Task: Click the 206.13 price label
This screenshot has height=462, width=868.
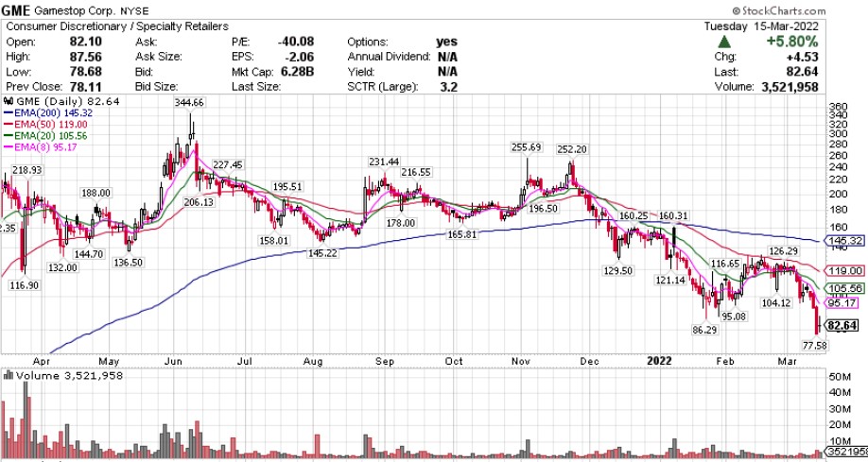Action: tap(200, 202)
